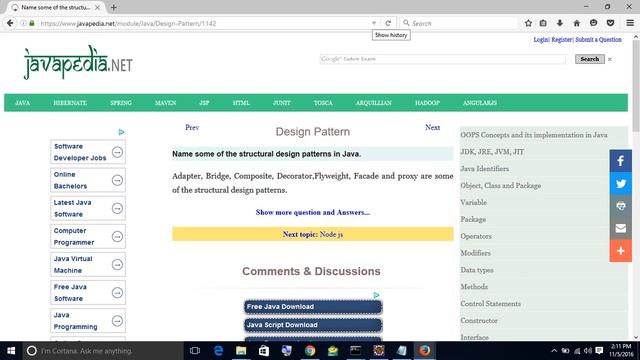Screen dimensions: 640x360
Task: Open the ANGULARJS menu item
Action: click(480, 103)
